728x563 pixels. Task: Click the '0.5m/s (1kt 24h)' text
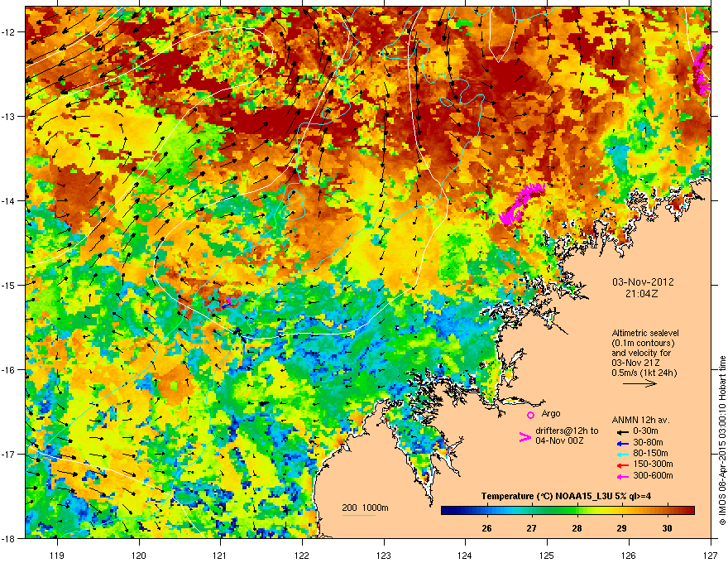point(644,373)
